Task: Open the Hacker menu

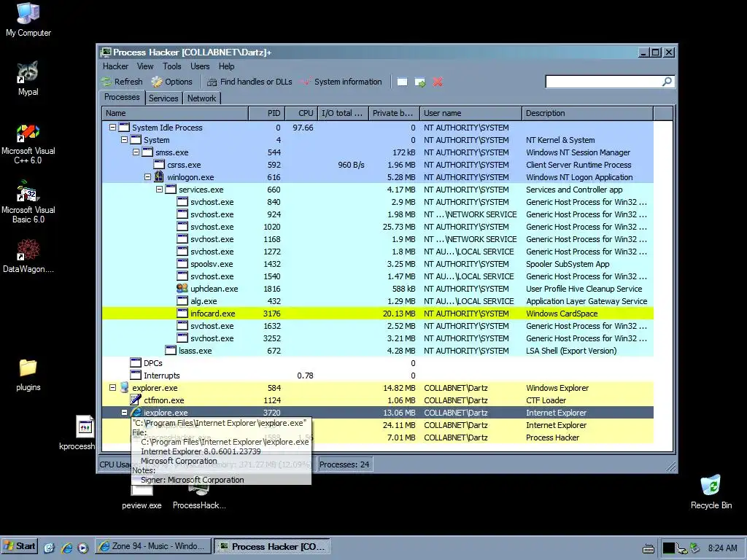Action: point(115,66)
